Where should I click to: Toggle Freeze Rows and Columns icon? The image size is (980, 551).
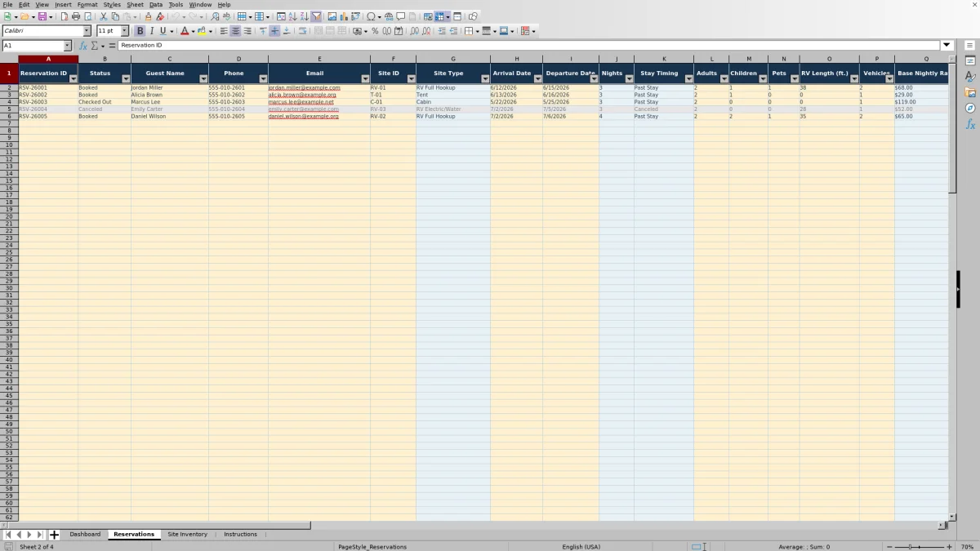point(439,16)
